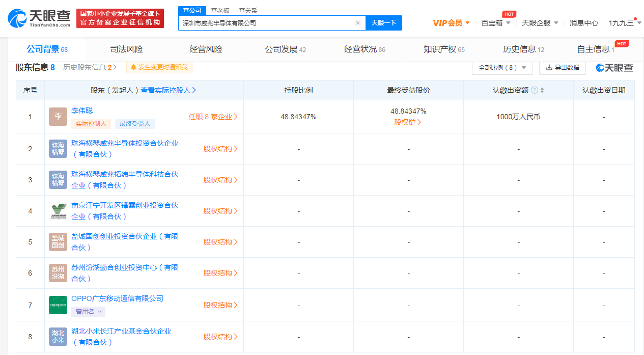This screenshot has width=644, height=355.
Task: Open 股权结构 for OPPO广东移动通信
Action: (x=220, y=305)
